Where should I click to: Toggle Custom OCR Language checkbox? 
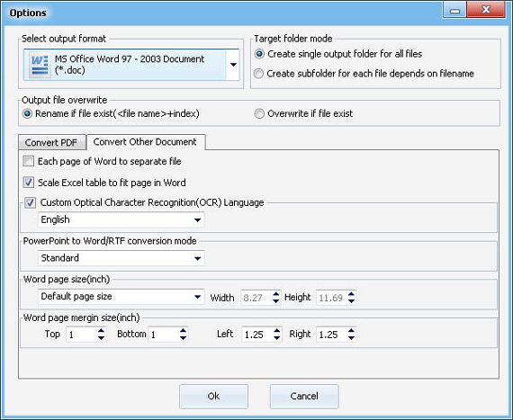31,202
